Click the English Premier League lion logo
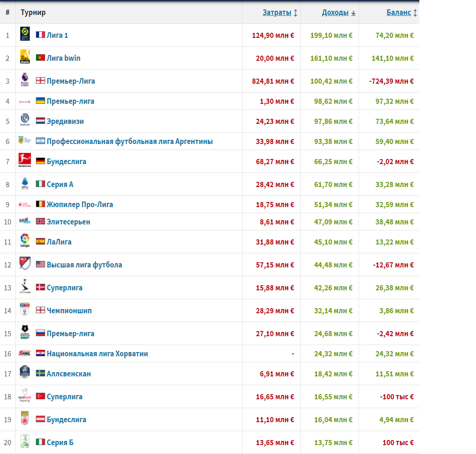Viewport: 476px width, 454px height. click(25, 79)
